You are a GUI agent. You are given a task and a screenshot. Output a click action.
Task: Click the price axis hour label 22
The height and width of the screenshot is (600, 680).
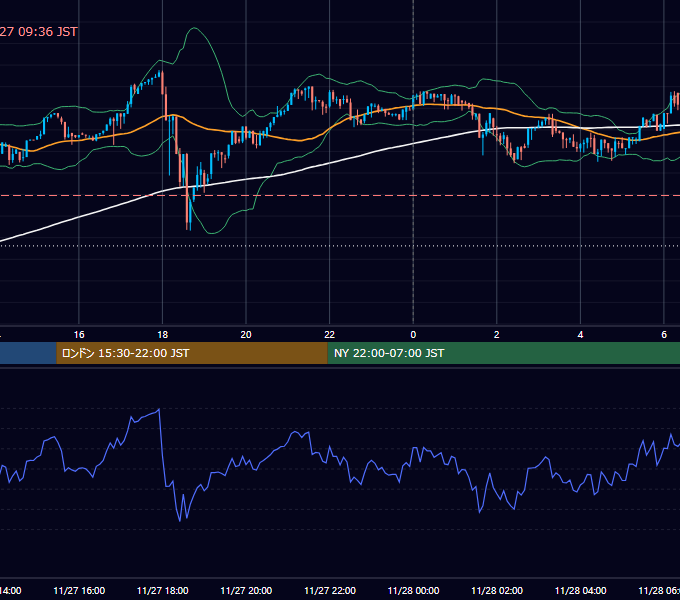click(330, 334)
